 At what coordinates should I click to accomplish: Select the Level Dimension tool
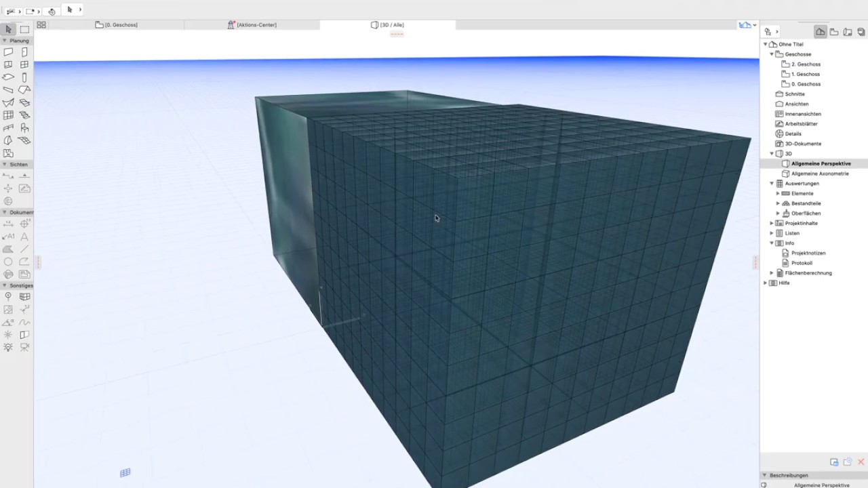(24, 224)
